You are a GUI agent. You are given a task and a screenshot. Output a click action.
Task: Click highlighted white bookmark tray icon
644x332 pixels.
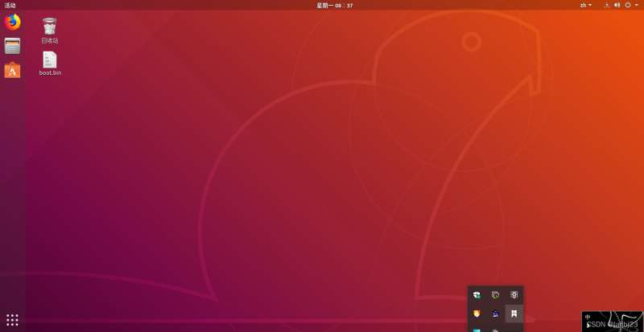click(x=514, y=314)
